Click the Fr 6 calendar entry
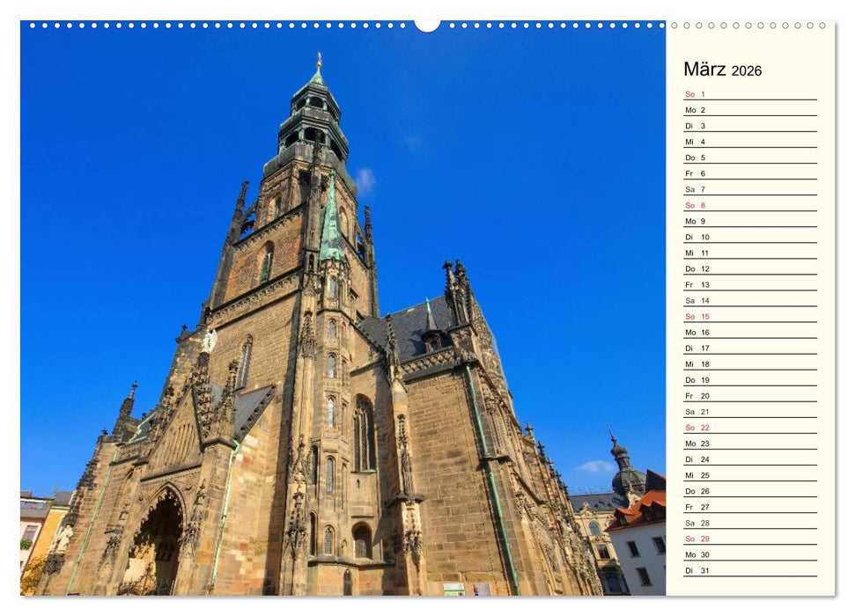This screenshot has height=616, width=855. pyautogui.click(x=696, y=172)
